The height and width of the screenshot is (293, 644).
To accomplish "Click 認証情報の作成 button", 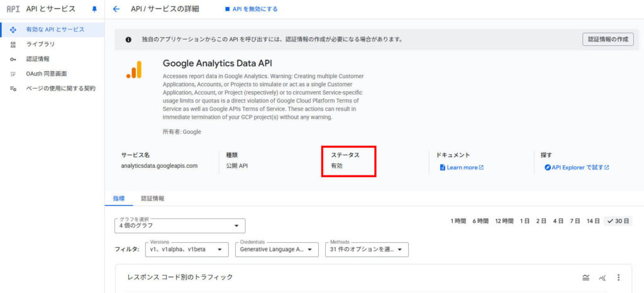I will 608,40.
